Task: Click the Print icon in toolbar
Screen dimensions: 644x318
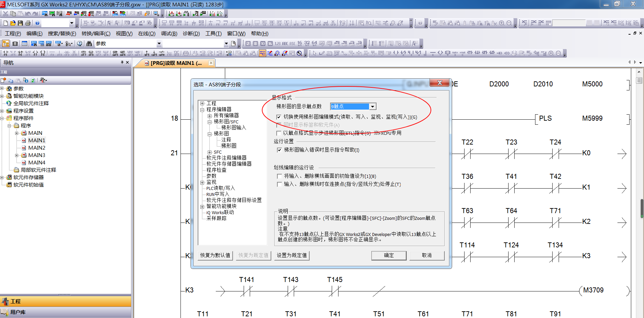Action: pyautogui.click(x=28, y=23)
